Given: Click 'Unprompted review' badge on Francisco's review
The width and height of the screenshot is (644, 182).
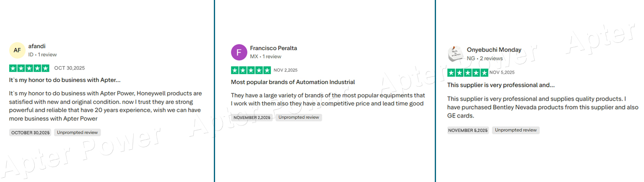Looking at the screenshot, I should click(299, 118).
